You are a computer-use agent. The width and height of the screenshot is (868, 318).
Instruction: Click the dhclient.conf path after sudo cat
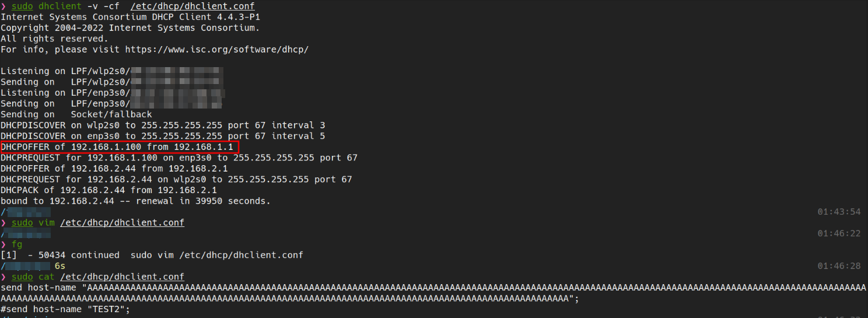point(122,277)
